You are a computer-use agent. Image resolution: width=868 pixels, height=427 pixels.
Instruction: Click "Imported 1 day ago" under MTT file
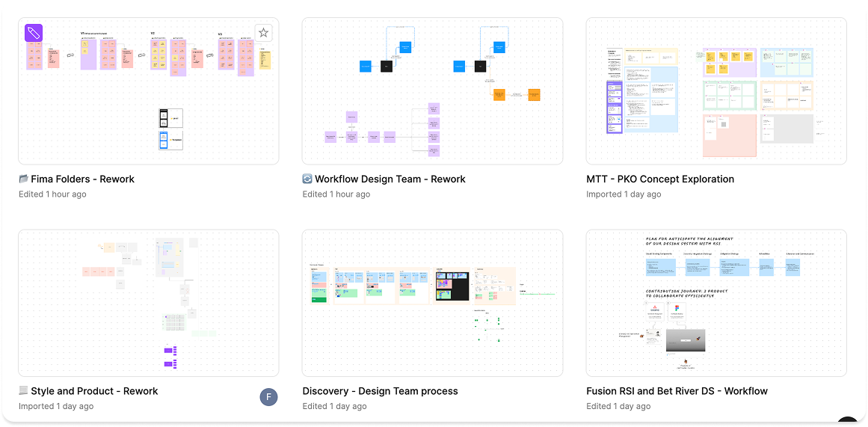coord(624,194)
